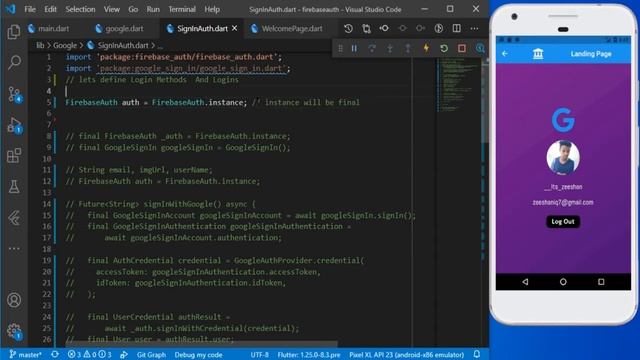Open the Source Control view
Screen dimensions: 640x360
point(15,94)
